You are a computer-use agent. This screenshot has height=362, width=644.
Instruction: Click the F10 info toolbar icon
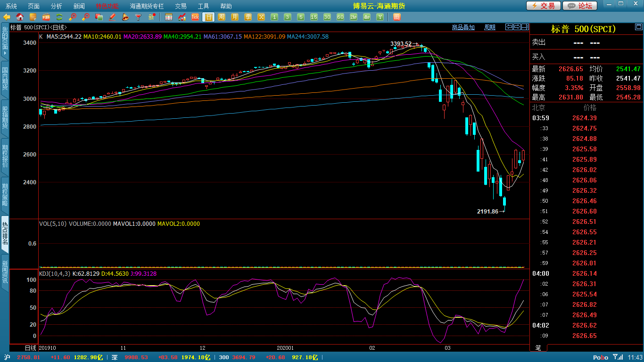click(46, 17)
